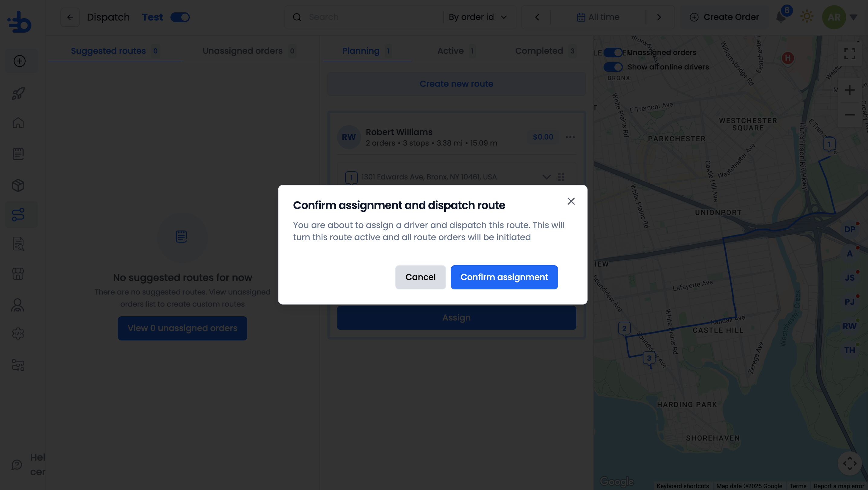This screenshot has height=490, width=868.
Task: Open Keyboard shortcuts map link
Action: point(683,486)
